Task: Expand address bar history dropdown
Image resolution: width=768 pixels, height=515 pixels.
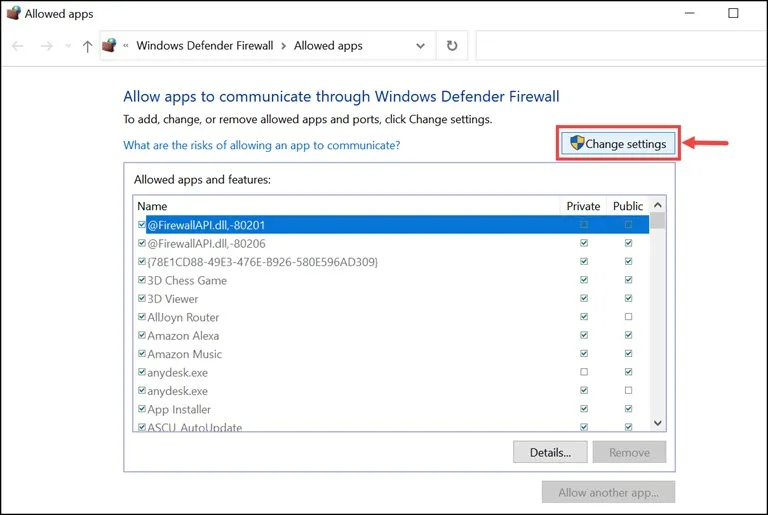Action: click(x=420, y=46)
